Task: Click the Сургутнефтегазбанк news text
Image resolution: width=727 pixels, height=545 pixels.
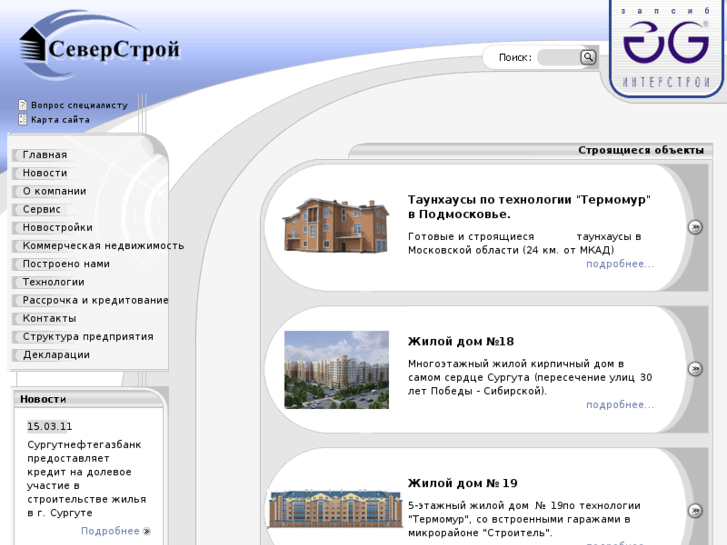Action: [87, 479]
